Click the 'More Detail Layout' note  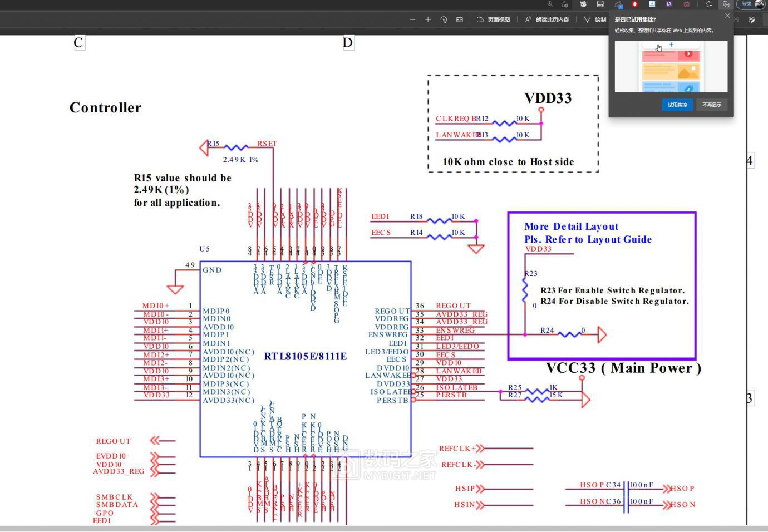coord(571,226)
